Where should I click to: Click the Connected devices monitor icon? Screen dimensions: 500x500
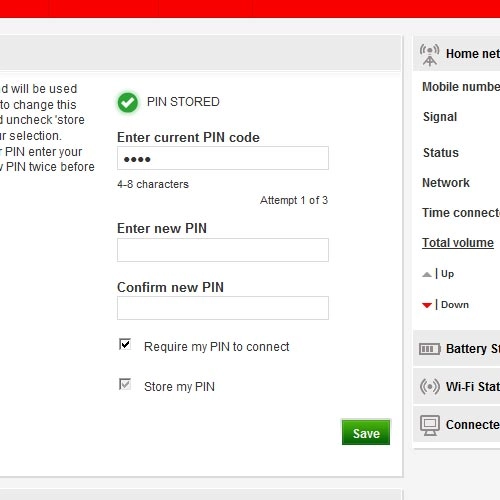coord(430,425)
